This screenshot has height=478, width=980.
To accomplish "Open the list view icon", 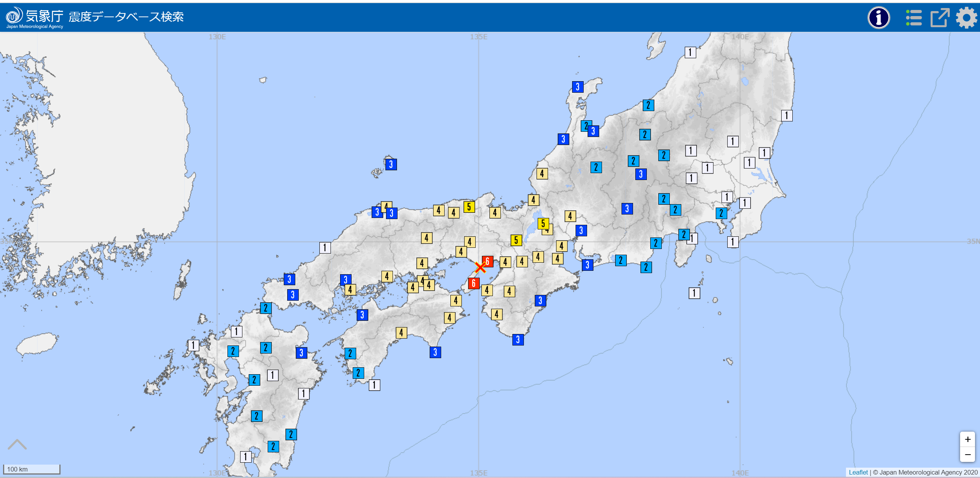I will pos(914,18).
